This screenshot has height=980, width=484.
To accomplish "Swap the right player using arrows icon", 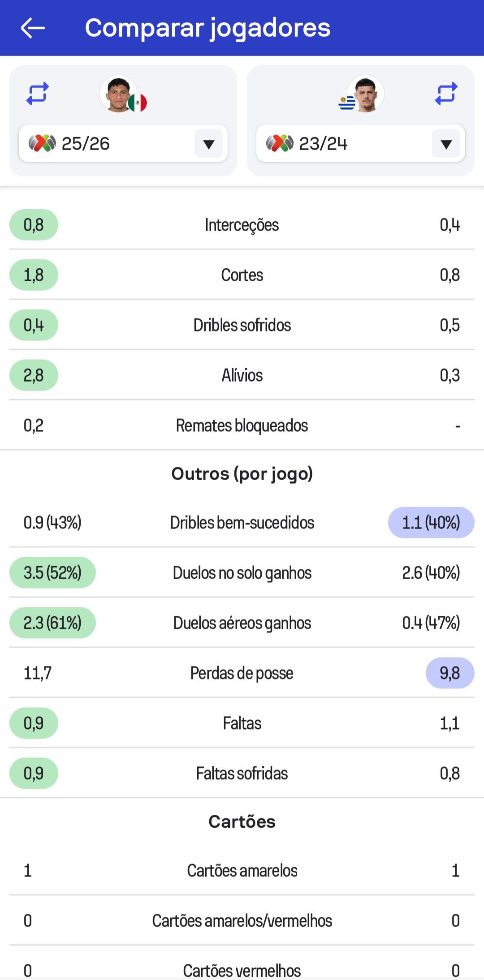I will [x=446, y=94].
